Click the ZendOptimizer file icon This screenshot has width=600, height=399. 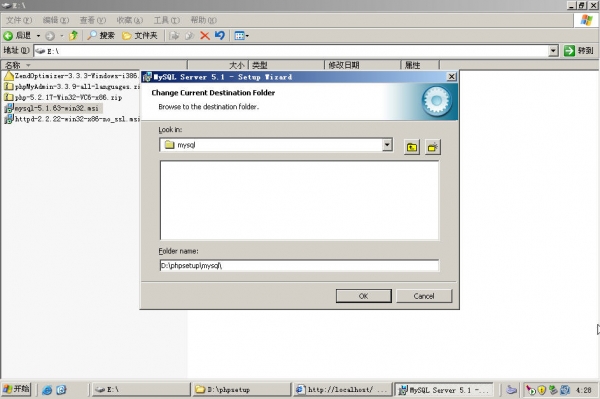click(8, 76)
